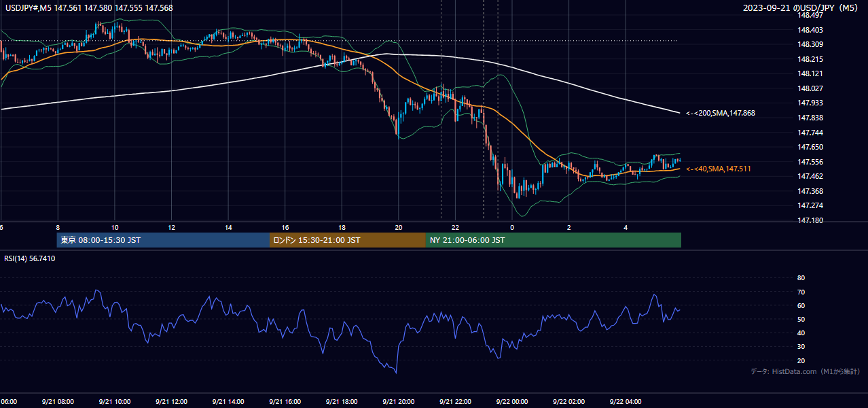
Task: Click price axis value 148.309
Action: [810, 44]
